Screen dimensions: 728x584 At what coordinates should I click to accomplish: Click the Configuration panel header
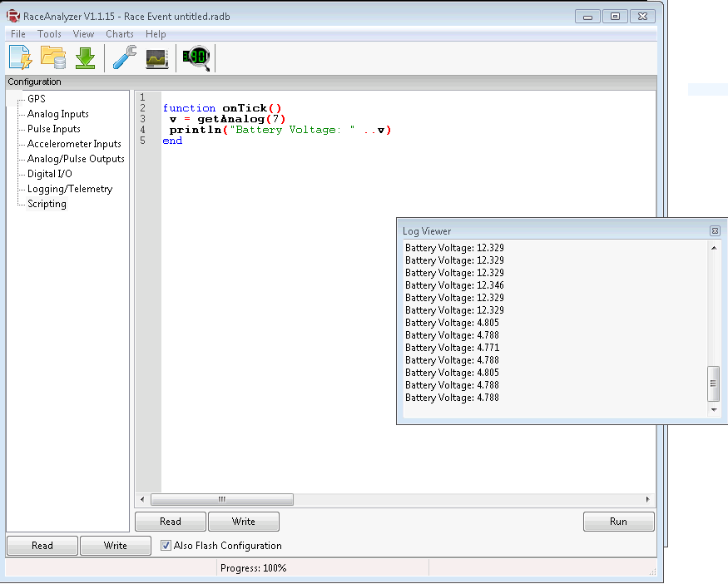330,82
